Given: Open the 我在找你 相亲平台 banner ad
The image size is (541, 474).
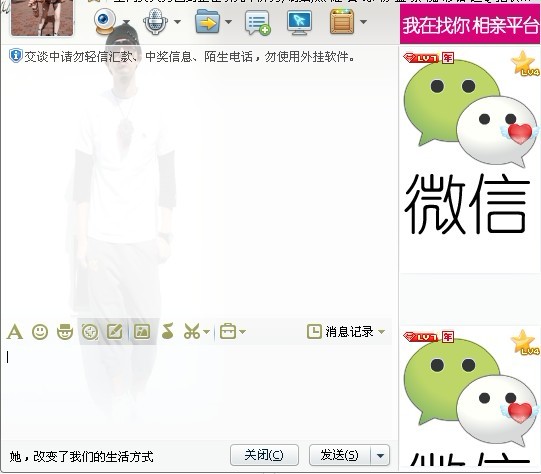Looking at the screenshot, I should pos(470,25).
